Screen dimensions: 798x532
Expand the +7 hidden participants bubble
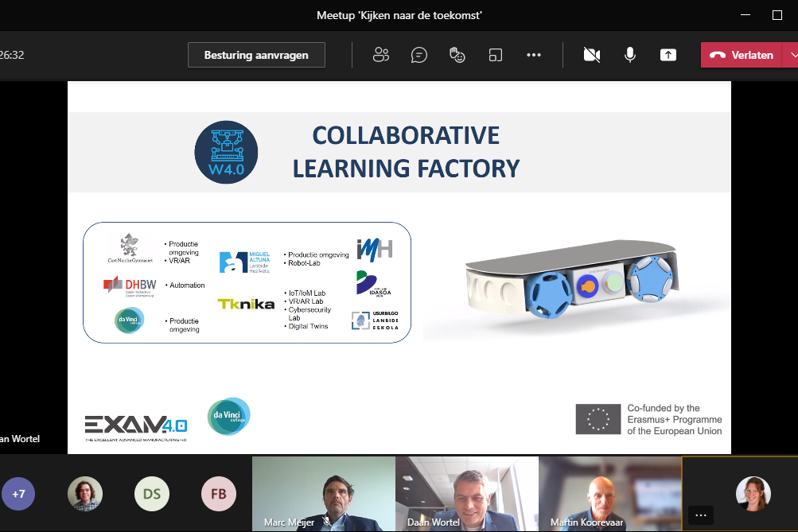coord(18,493)
